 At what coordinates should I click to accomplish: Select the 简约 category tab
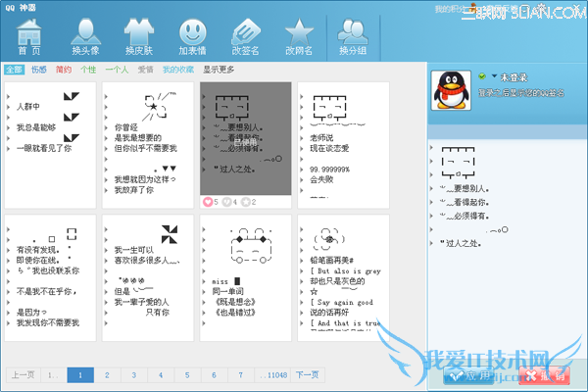pos(64,70)
